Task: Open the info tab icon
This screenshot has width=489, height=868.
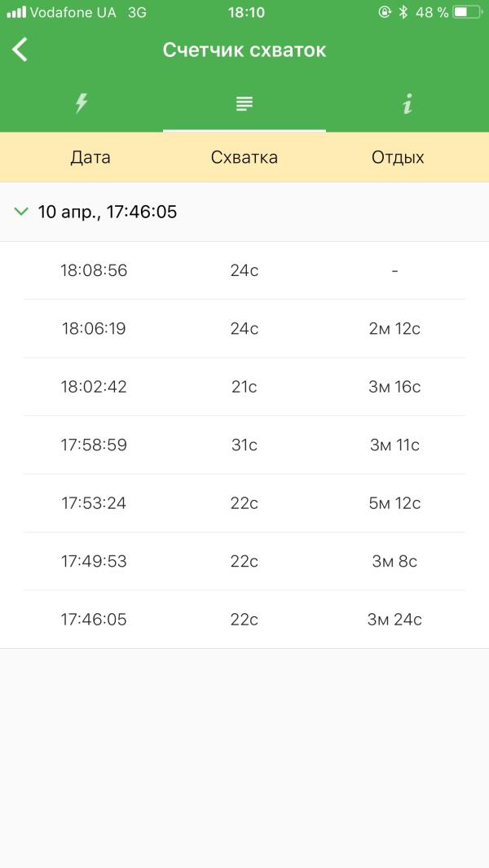Action: 407,103
